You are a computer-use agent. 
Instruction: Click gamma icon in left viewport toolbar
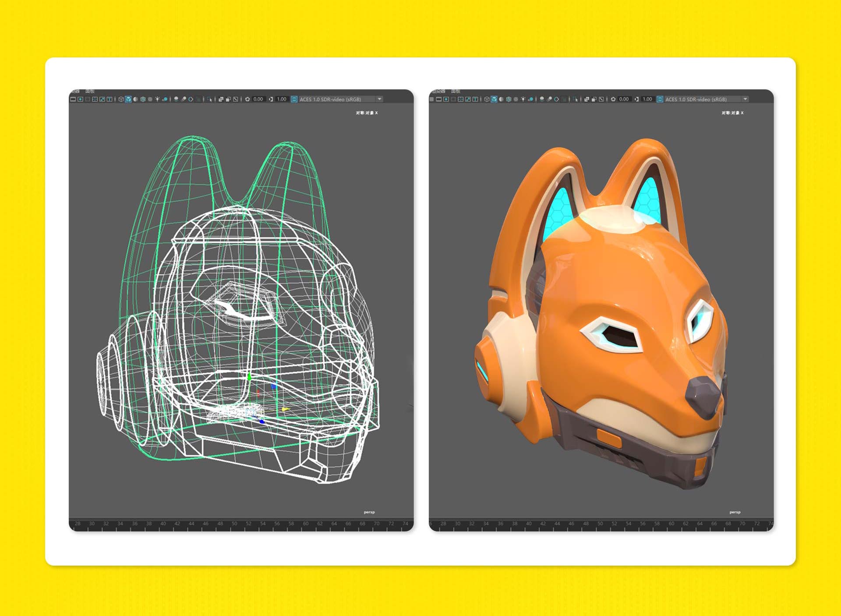[271, 99]
